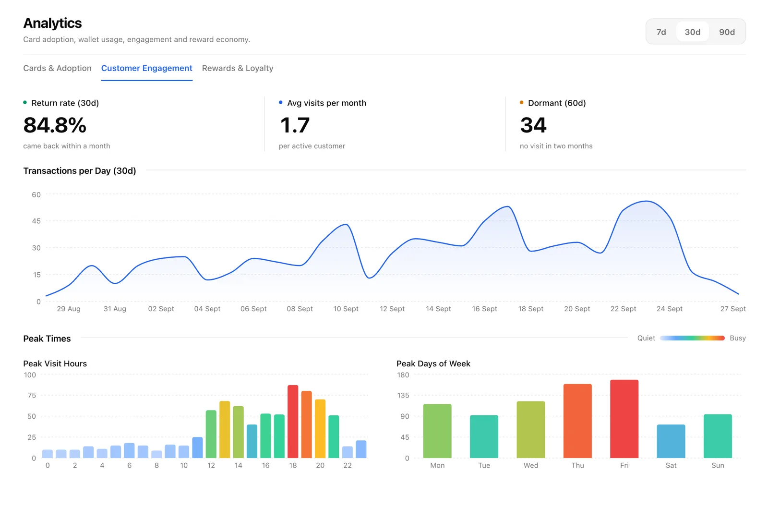The width and height of the screenshot is (768, 532).
Task: Click the green hour 12 bar
Action: 211,434
